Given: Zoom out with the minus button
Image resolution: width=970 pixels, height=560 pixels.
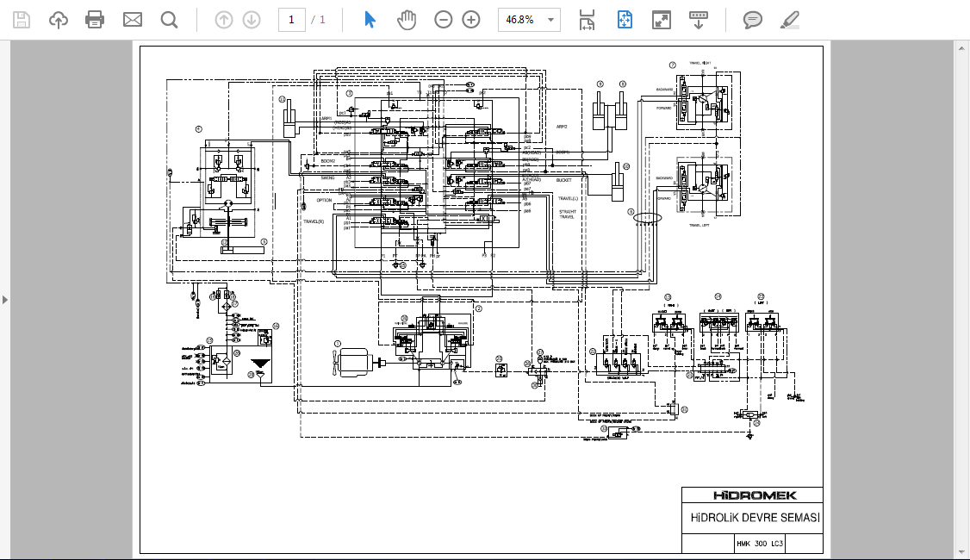Looking at the screenshot, I should pos(443,20).
